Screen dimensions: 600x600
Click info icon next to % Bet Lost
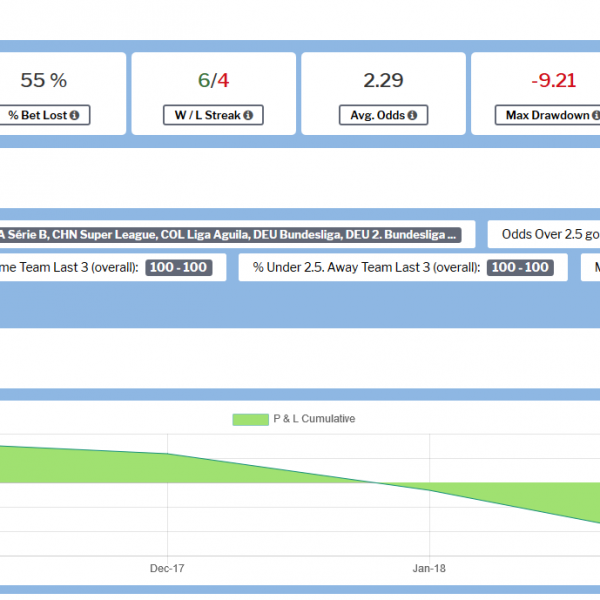pos(76,116)
